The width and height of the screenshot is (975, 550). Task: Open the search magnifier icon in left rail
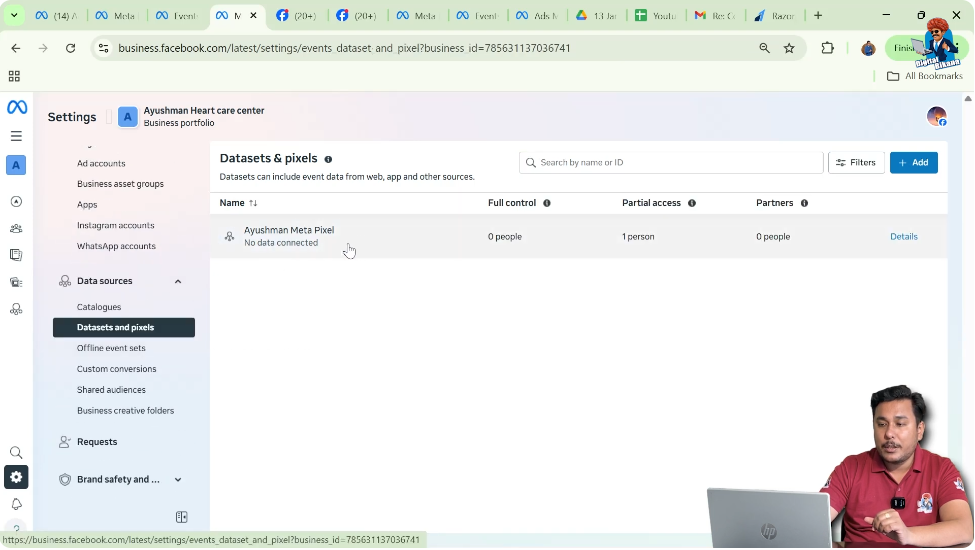(x=16, y=453)
